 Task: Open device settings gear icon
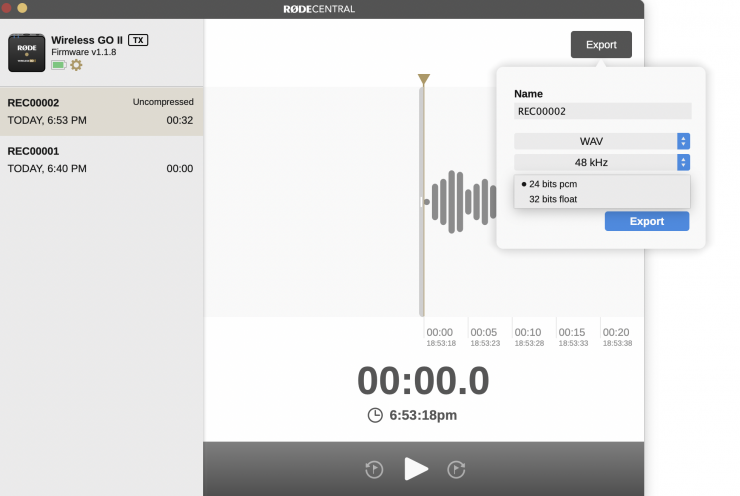[76, 65]
